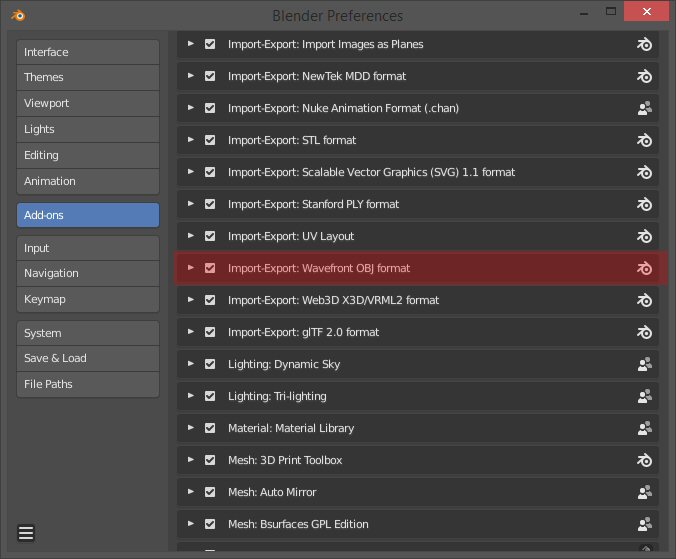The image size is (676, 559).
Task: Go to System preferences section
Action: tap(88, 333)
